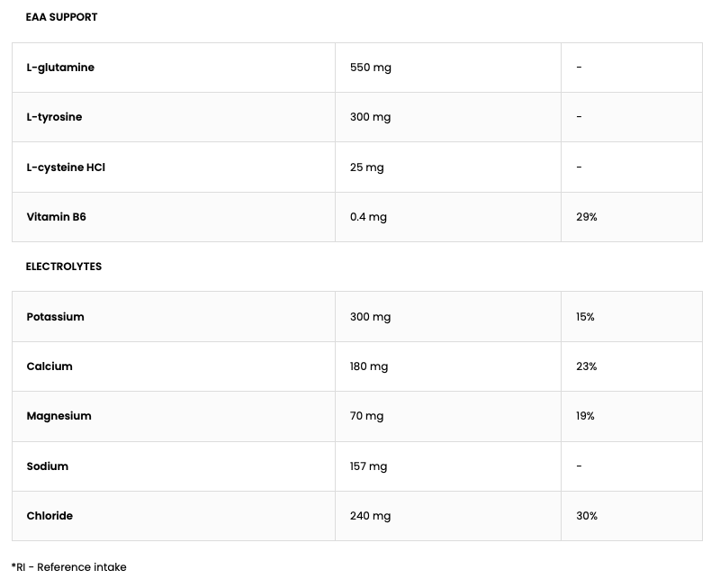
Task: Click the 70 mg value
Action: [366, 416]
